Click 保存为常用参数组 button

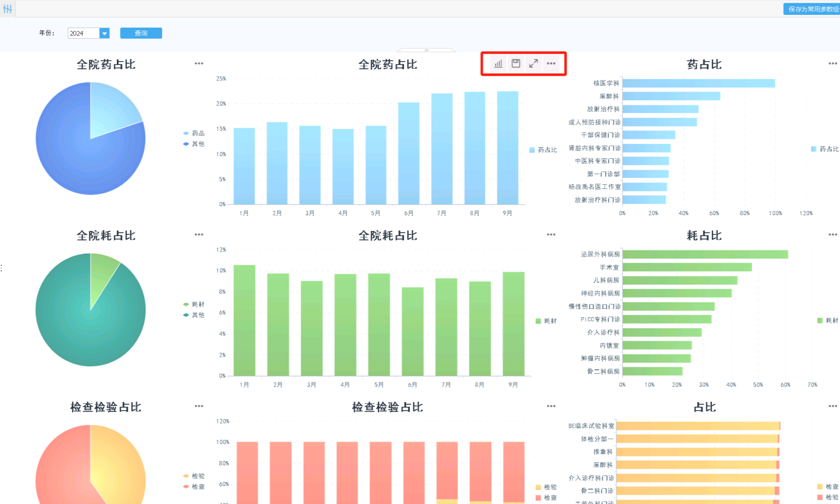[812, 9]
